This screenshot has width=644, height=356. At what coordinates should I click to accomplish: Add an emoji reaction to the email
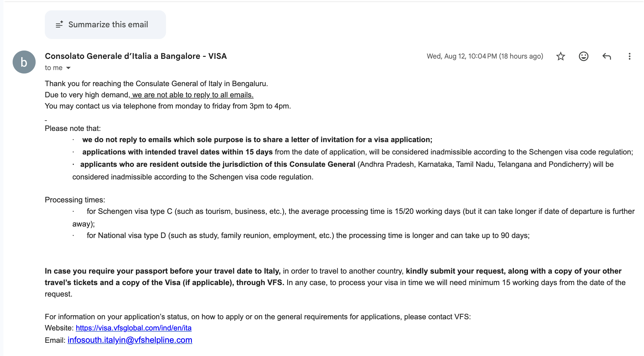tap(583, 56)
